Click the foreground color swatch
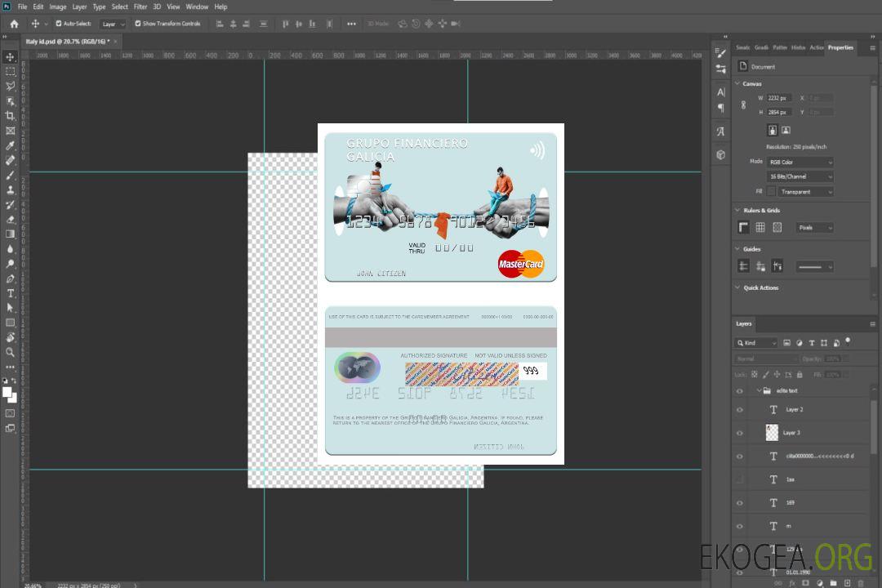Image resolution: width=882 pixels, height=588 pixels. 7,392
